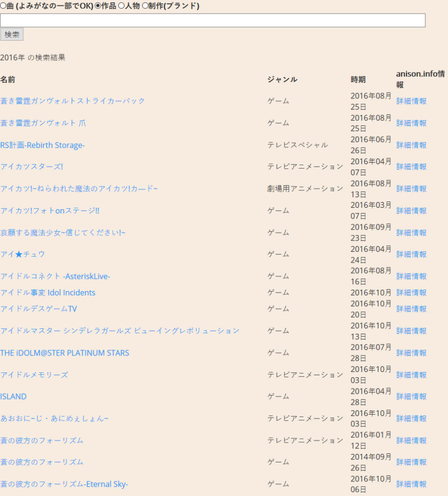
Task: Click the 劇場用アニメーション genre cell
Action: tap(305, 188)
